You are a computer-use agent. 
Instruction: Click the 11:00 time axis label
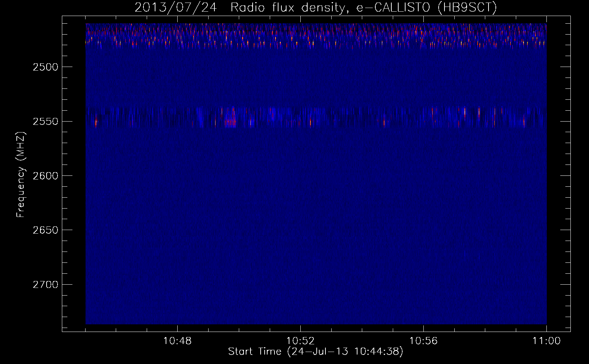pyautogui.click(x=546, y=341)
